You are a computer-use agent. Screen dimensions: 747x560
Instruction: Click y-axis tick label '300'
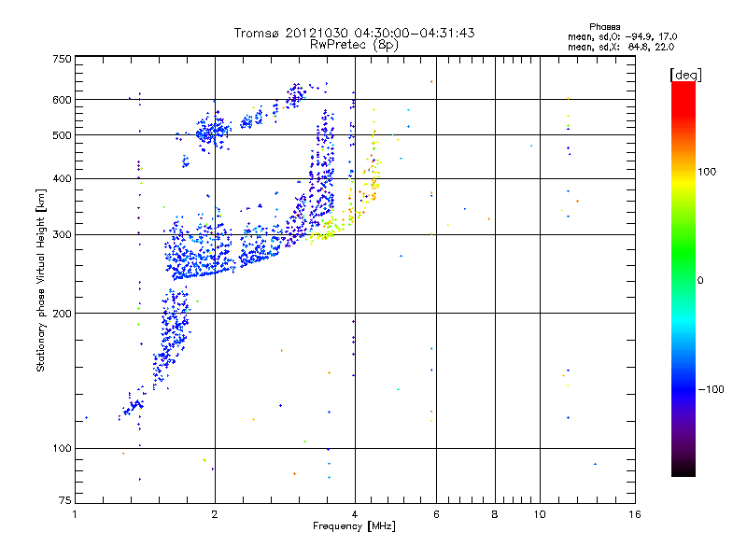tap(62, 235)
